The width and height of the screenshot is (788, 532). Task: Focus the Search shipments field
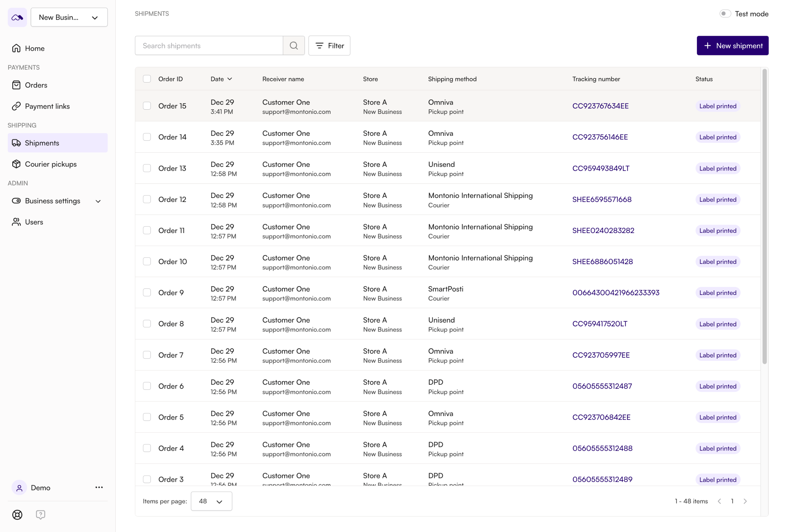coord(209,46)
